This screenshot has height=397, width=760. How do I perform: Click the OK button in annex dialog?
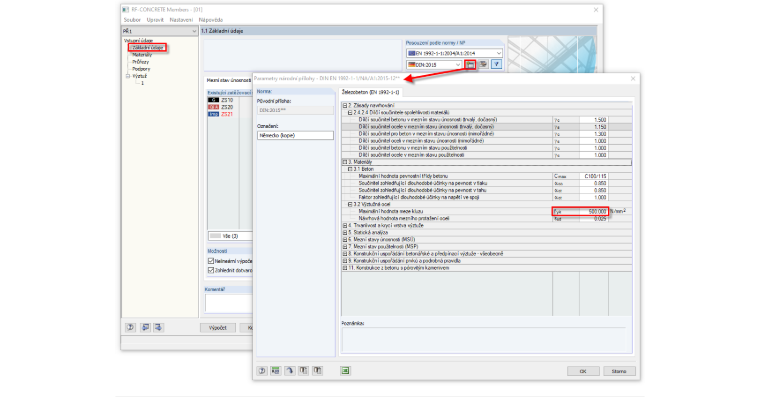point(583,371)
